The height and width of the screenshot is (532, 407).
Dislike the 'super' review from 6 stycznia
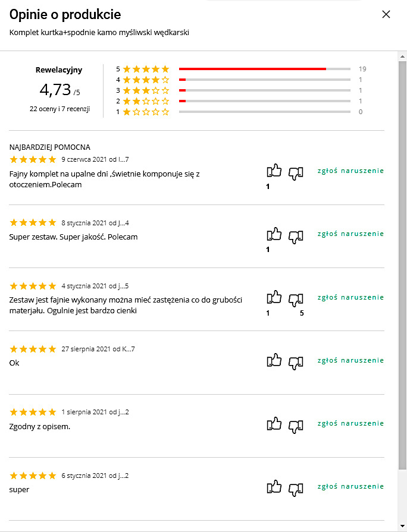[296, 490]
